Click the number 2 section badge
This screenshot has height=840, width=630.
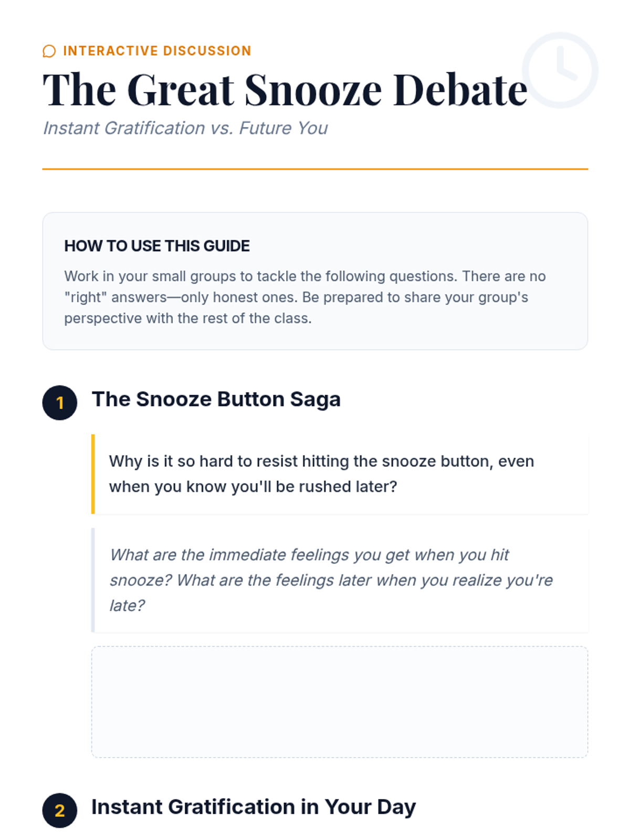(60, 810)
